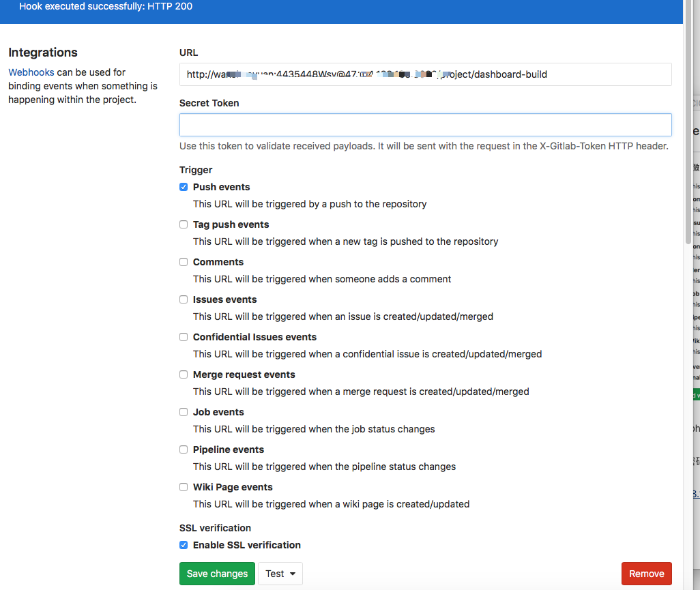700x590 pixels.
Task: Click the Enable SSL verification label
Action: (246, 545)
